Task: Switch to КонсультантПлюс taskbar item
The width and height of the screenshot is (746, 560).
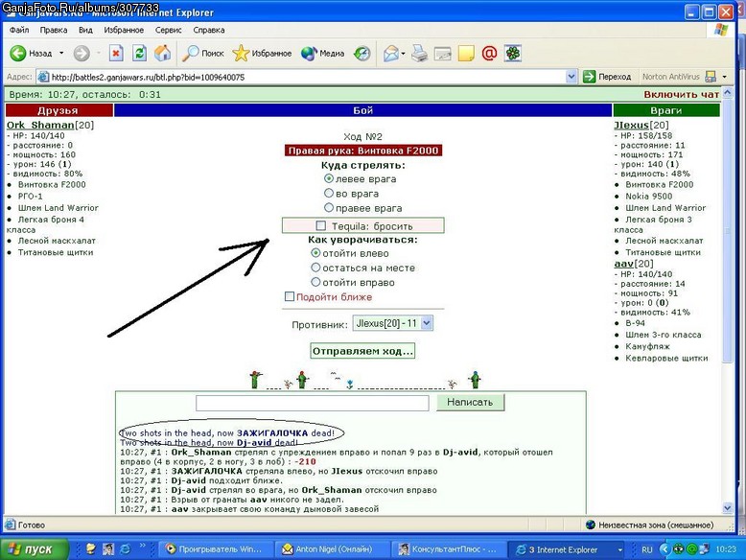Action: click(448, 549)
